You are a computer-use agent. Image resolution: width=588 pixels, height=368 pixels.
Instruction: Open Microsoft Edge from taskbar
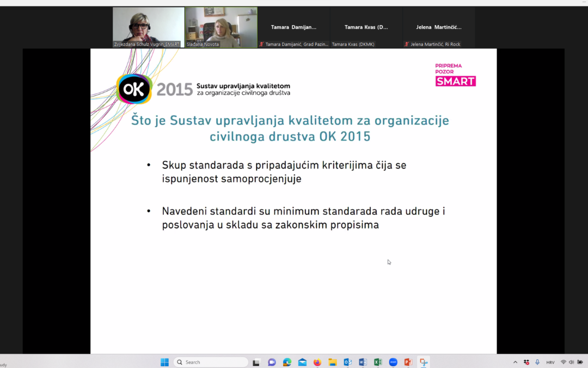point(287,362)
